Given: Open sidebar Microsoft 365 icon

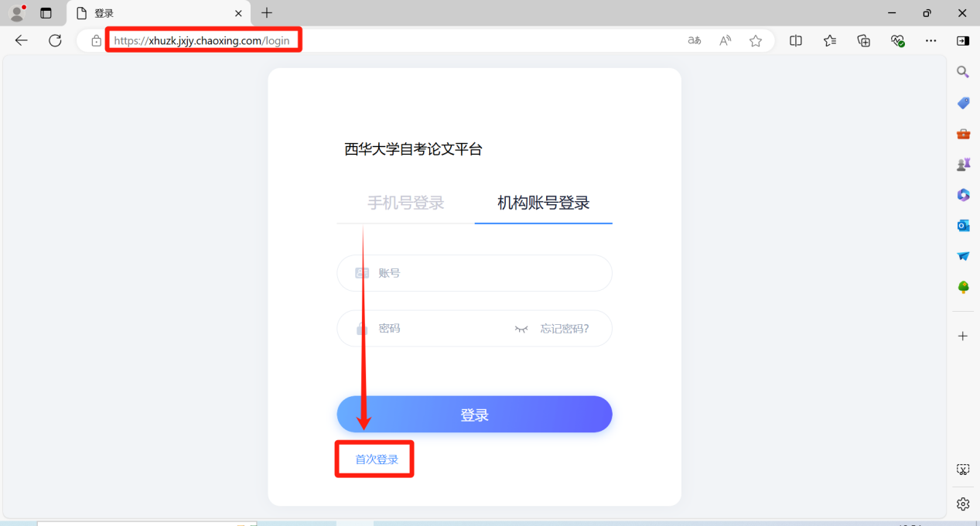Looking at the screenshot, I should pyautogui.click(x=963, y=195).
